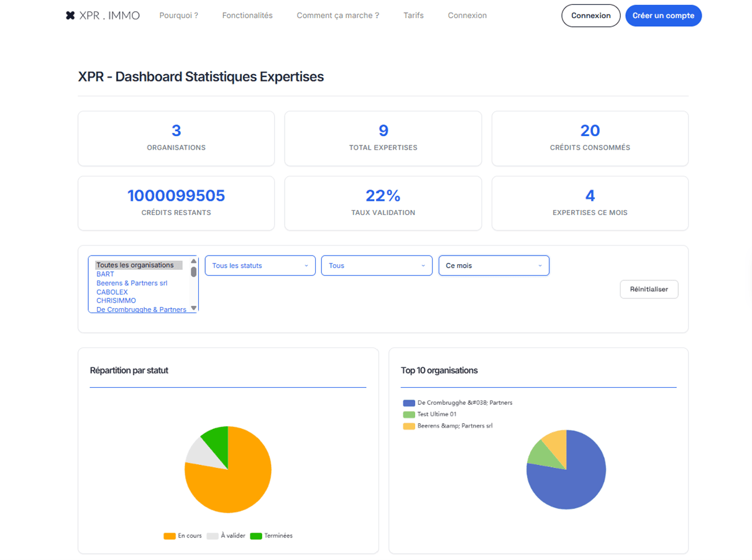
Task: Select BART in the organisations list
Action: 105,274
